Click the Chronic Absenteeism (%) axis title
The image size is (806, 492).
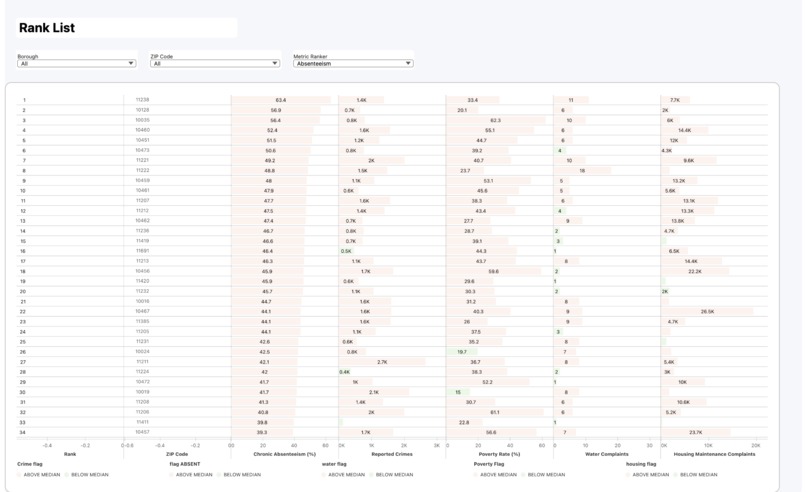(284, 454)
